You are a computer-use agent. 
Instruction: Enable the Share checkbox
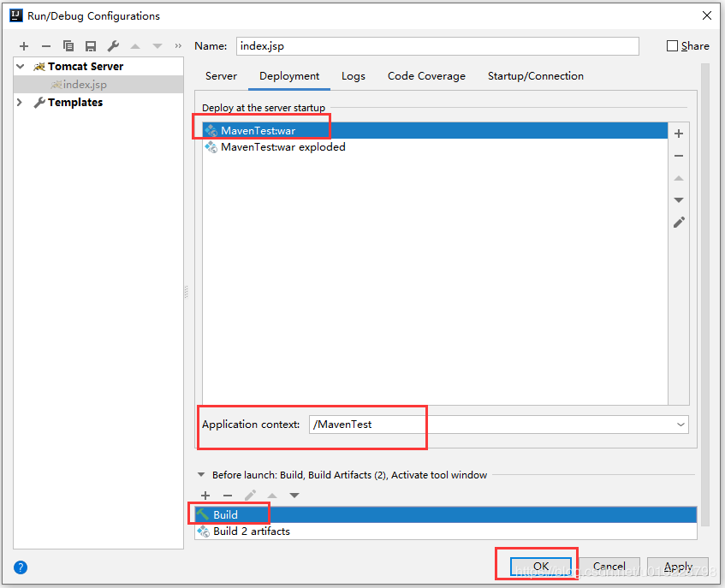(x=672, y=45)
